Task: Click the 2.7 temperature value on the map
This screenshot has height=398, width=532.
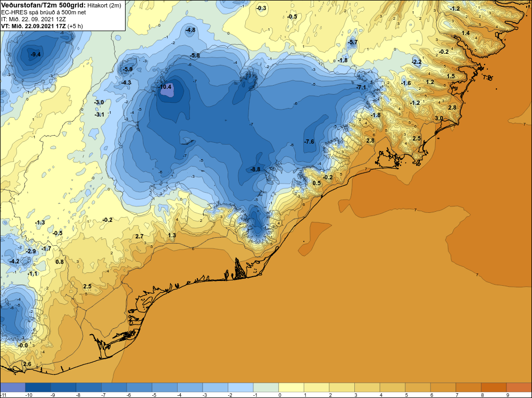Action: tap(139, 236)
